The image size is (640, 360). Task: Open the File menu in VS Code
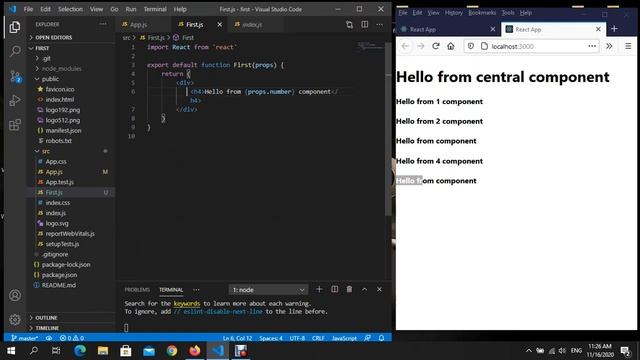[28, 9]
